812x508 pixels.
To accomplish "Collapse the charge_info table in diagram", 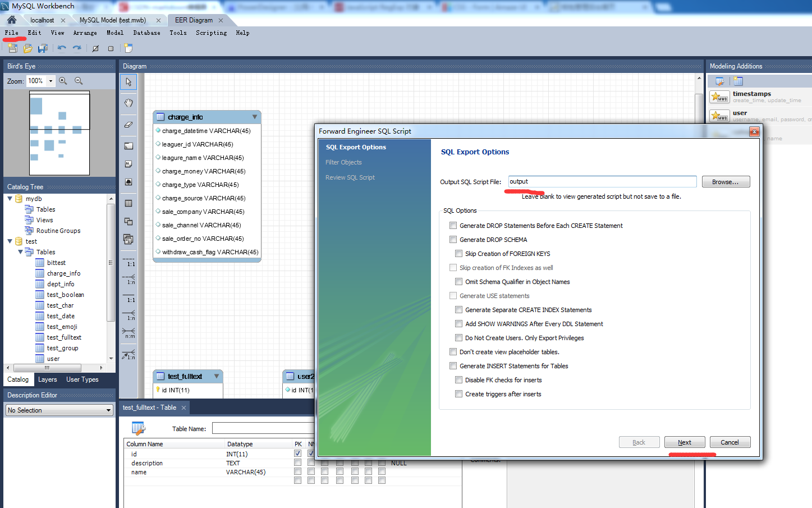I will [255, 117].
